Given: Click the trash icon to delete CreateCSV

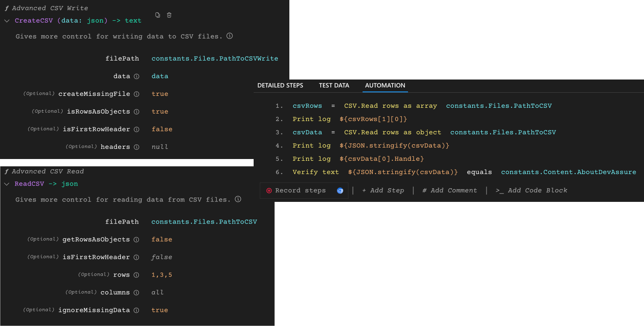Looking at the screenshot, I should click(169, 15).
